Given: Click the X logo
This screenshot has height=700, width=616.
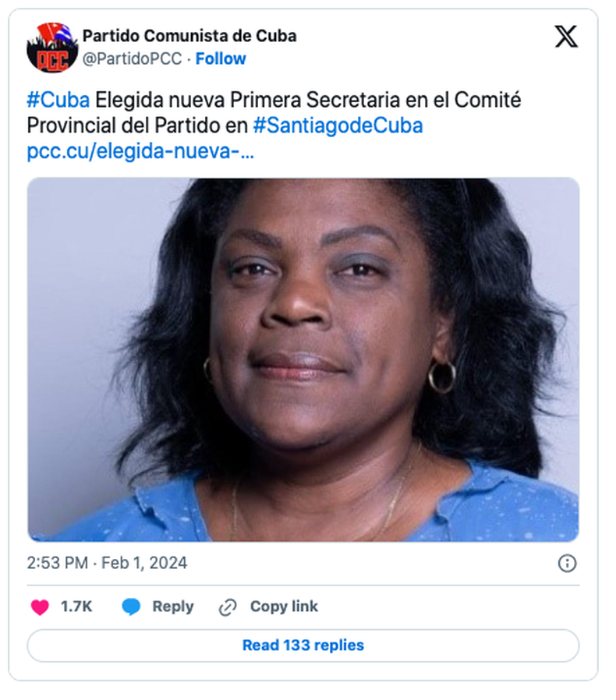Looking at the screenshot, I should coord(566,37).
